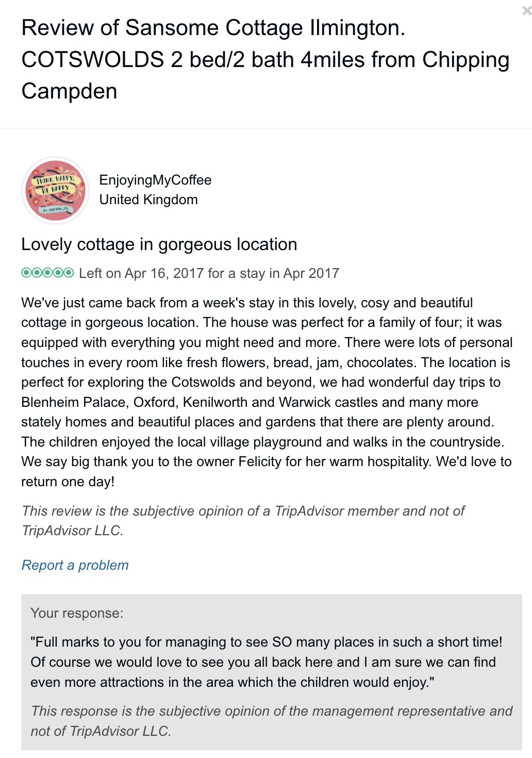Viewport: 532px width, 758px height.
Task: Click the owner response quote starting Full marks
Action: click(x=265, y=662)
